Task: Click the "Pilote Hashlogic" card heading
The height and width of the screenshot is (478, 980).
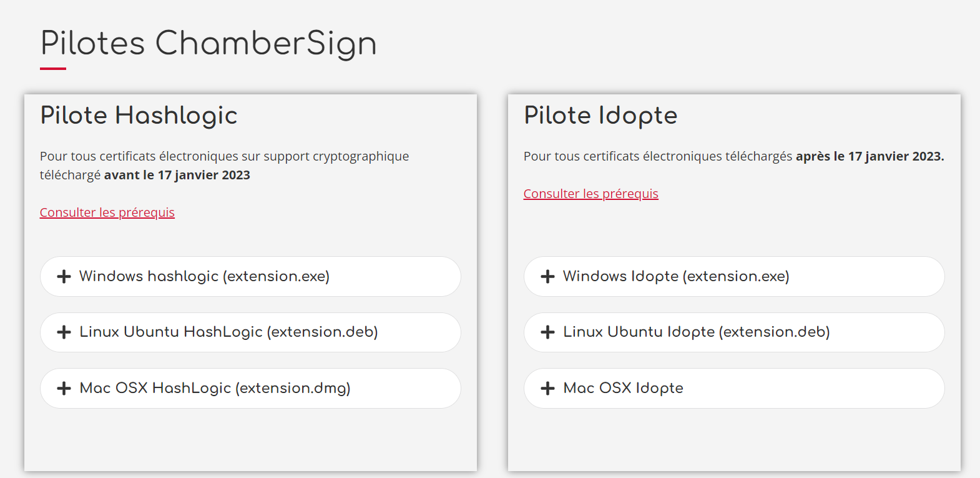Action: pyautogui.click(x=139, y=116)
